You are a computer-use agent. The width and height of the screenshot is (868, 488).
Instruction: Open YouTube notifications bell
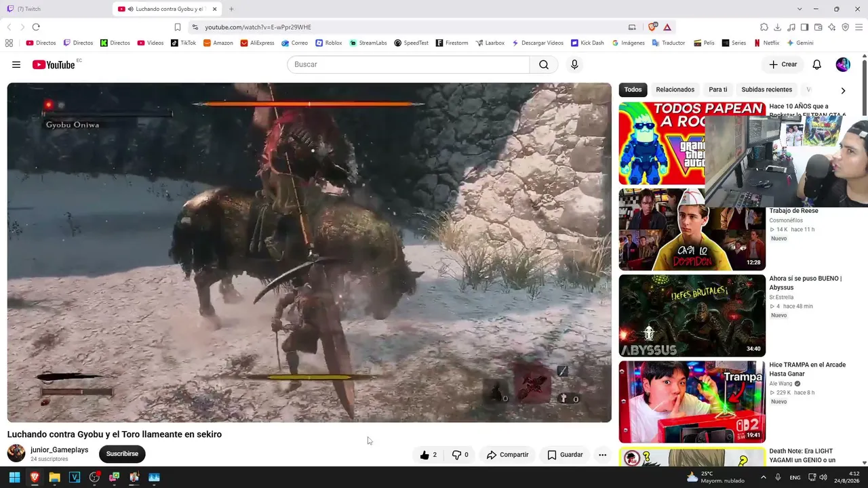click(817, 64)
